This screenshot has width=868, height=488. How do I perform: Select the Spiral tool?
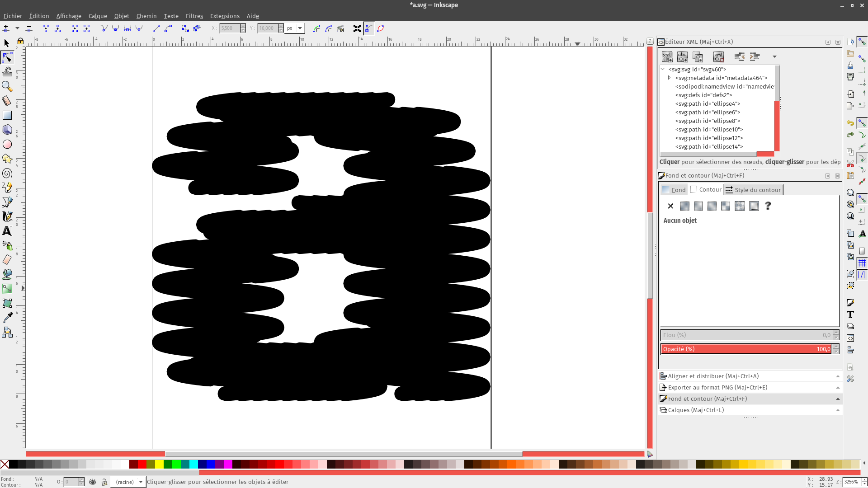pos(7,174)
